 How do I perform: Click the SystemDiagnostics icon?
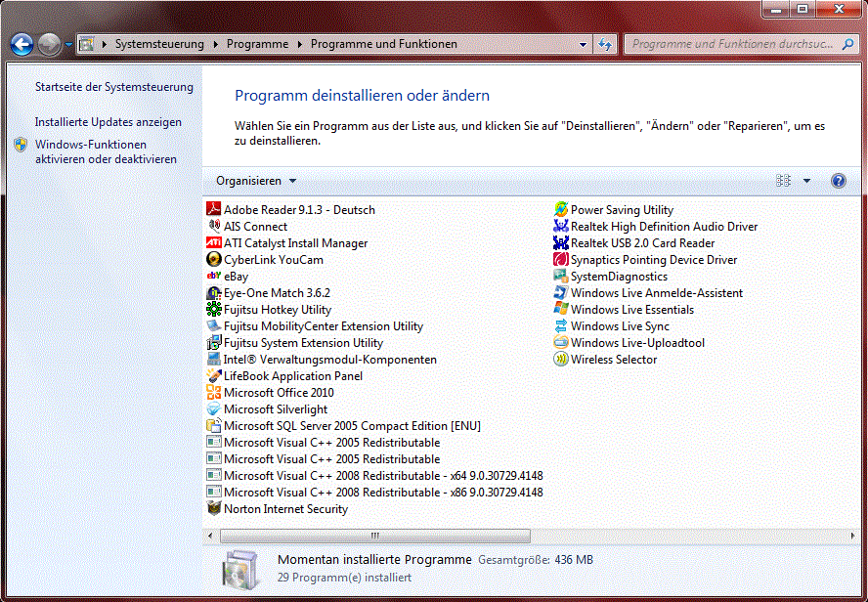pos(561,276)
